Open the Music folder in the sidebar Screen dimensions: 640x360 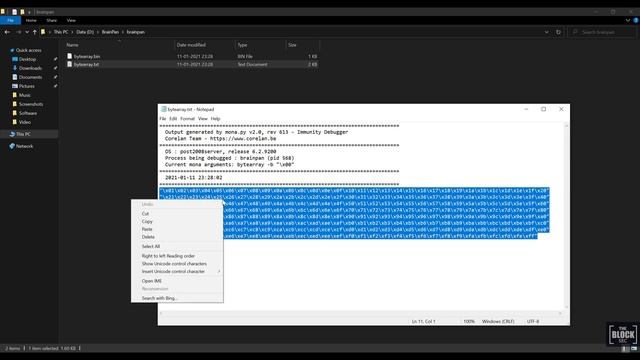[24, 95]
